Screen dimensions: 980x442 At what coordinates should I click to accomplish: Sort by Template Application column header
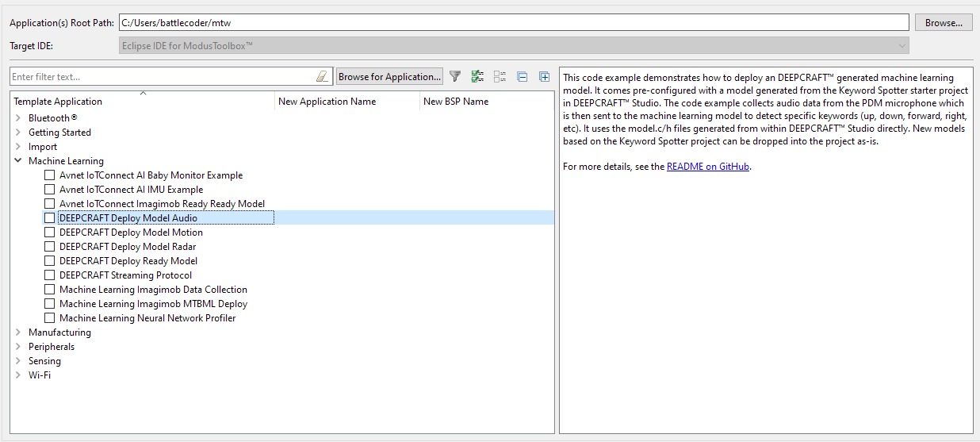coord(143,102)
